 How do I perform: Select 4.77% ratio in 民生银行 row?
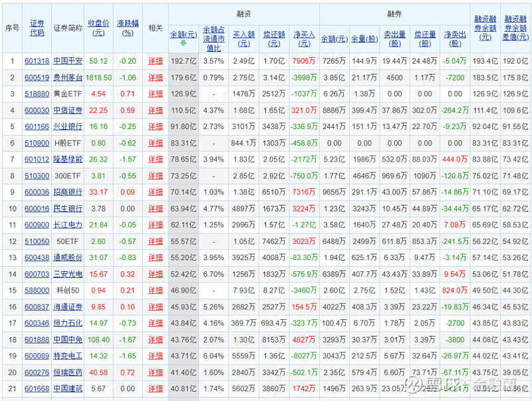(x=213, y=209)
